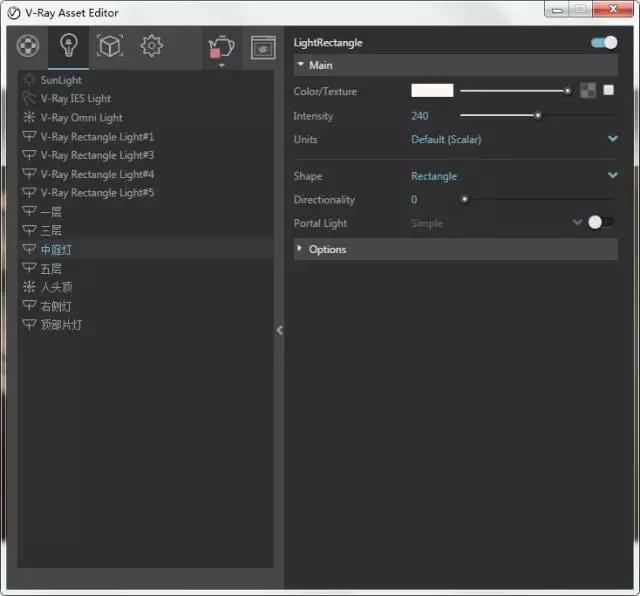Click the icon beside 五层
Viewport: 640px width, 596px height.
click(x=29, y=267)
